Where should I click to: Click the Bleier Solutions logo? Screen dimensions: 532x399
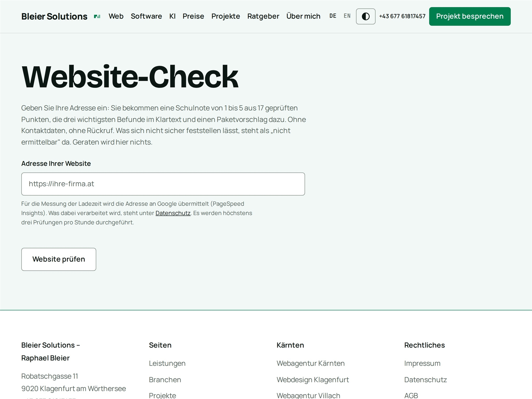61,16
